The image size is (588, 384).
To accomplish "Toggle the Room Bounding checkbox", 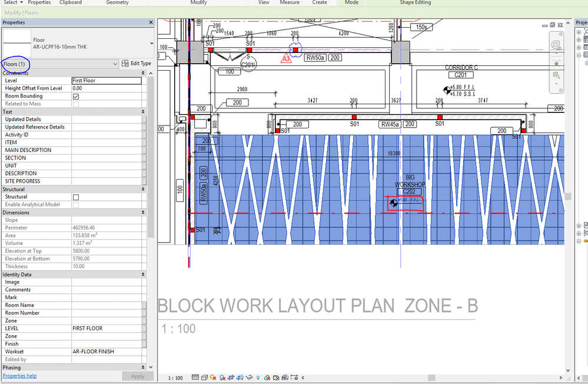I will 76,97.
